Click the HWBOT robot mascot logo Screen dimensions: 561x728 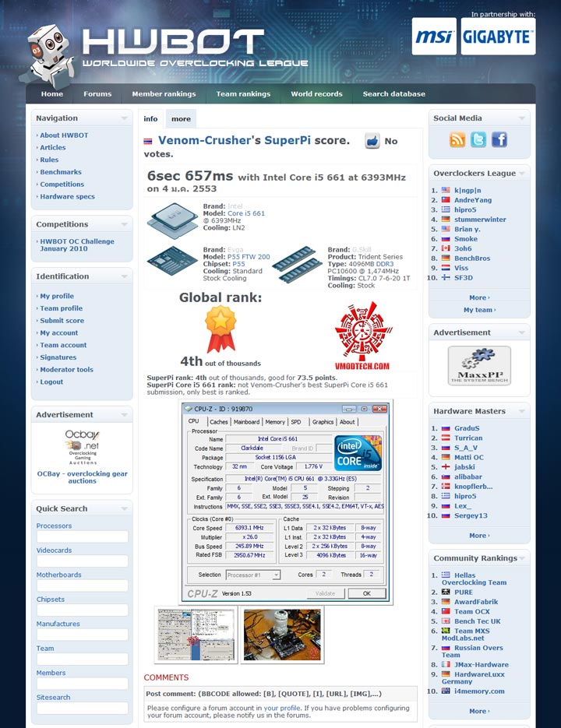[x=49, y=57]
